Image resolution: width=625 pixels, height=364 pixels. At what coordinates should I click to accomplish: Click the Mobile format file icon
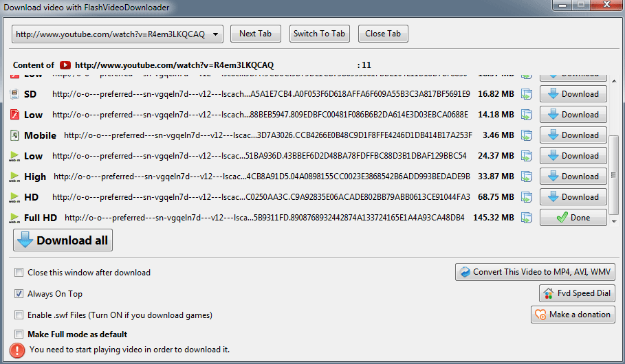tap(14, 135)
